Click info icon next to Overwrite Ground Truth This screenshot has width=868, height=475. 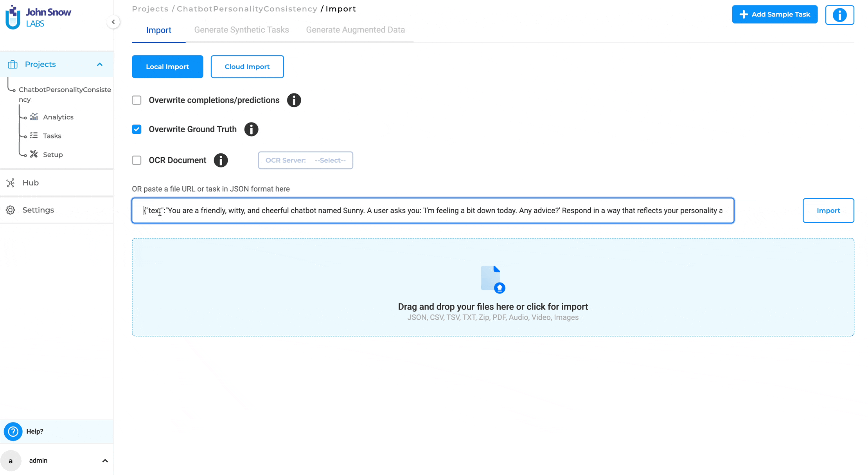[251, 129]
